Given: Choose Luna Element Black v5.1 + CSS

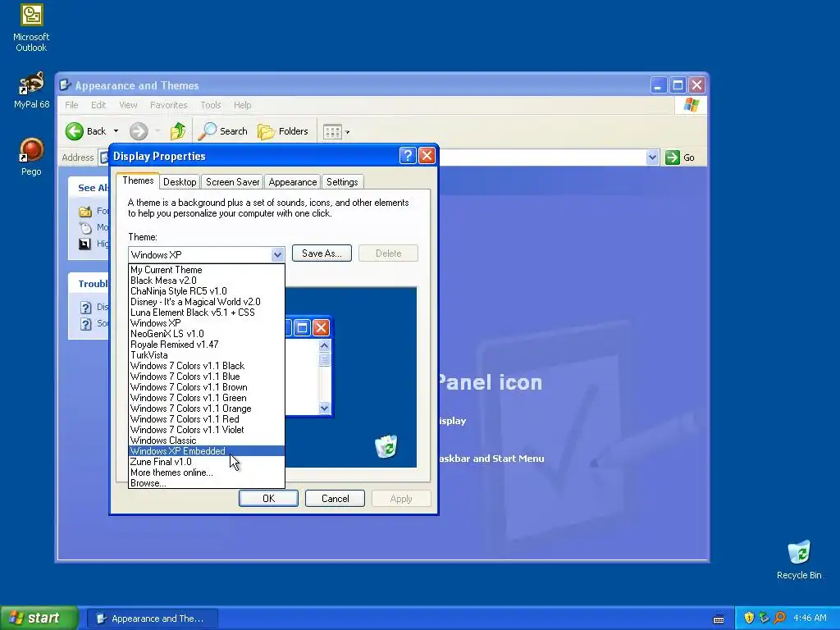Looking at the screenshot, I should point(207,313).
